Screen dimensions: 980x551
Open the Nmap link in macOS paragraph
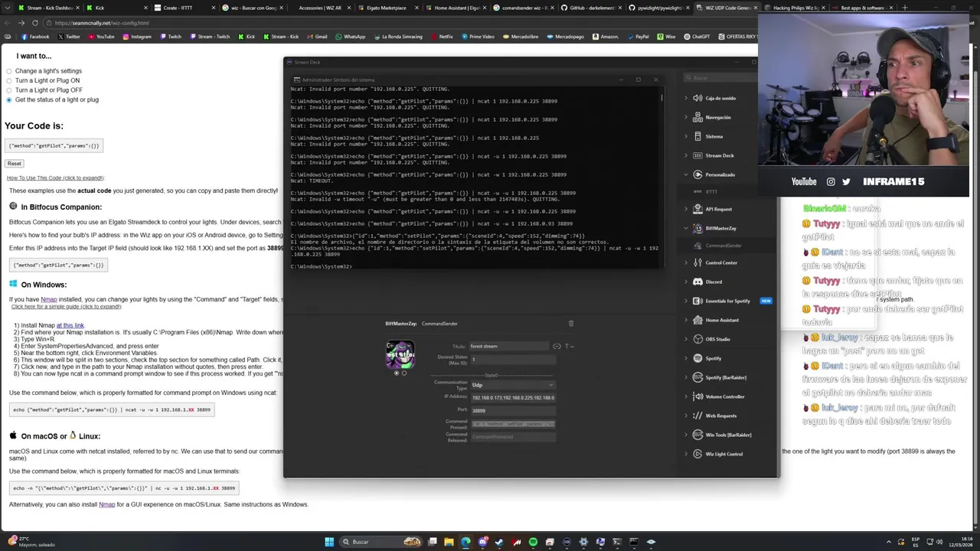[106, 505]
